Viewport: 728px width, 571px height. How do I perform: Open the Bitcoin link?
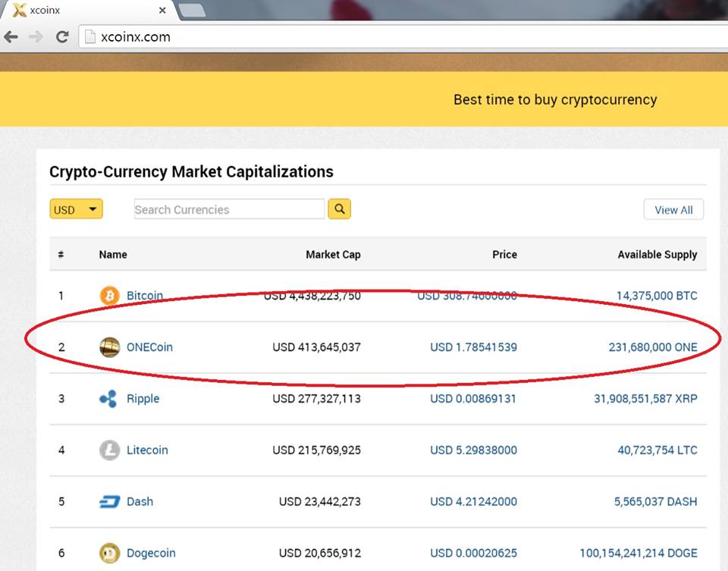(144, 296)
